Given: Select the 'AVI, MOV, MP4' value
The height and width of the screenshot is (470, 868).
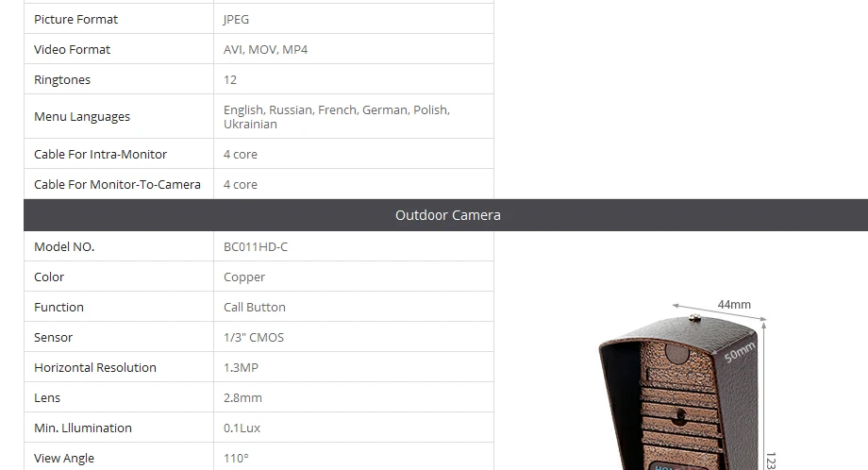Looking at the screenshot, I should [266, 49].
